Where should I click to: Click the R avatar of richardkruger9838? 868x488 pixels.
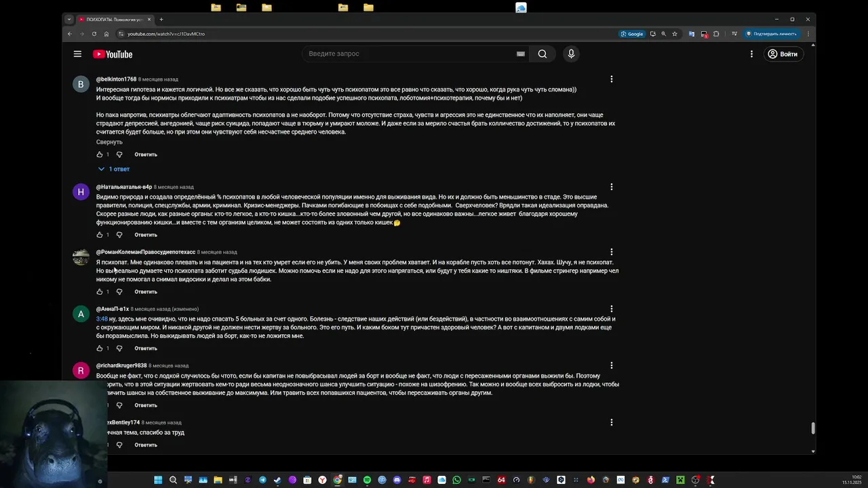81,371
